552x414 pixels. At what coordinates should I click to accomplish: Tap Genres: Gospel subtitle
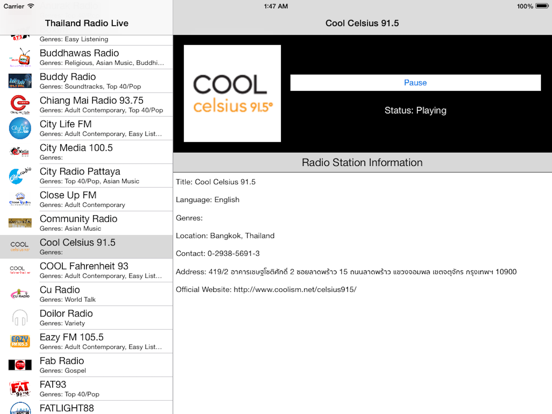[63, 370]
